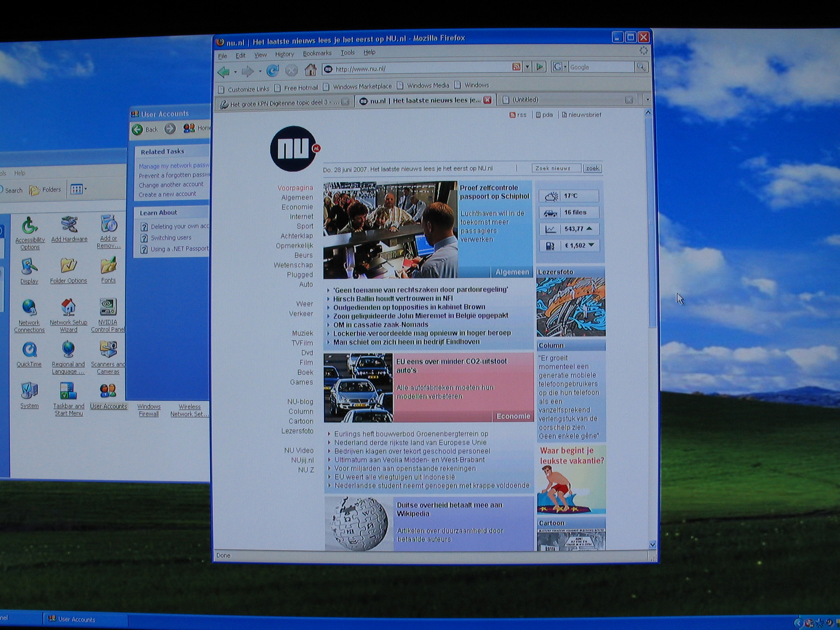Click the Google search box in Firefox

(600, 67)
